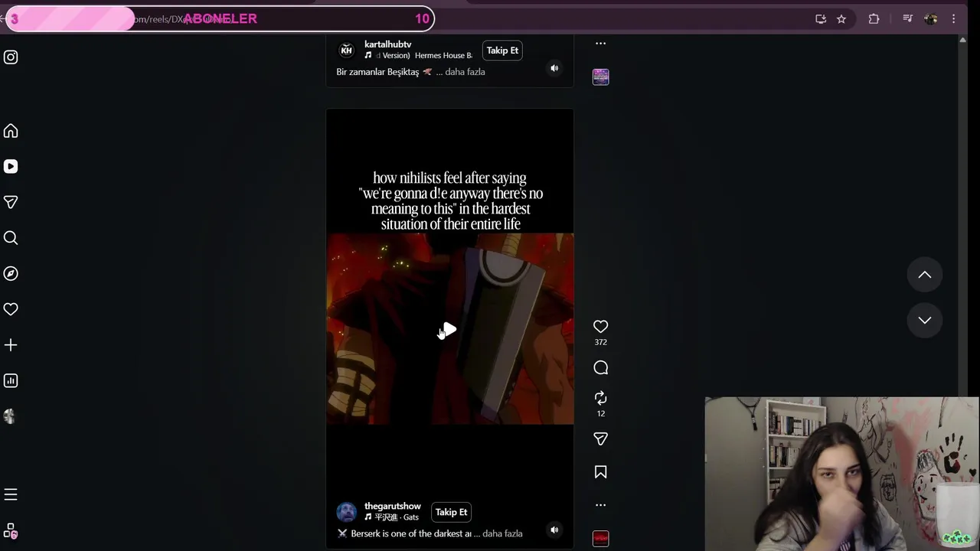Open comments on the Berserk reel
Image resolution: width=980 pixels, height=551 pixels.
coord(600,368)
